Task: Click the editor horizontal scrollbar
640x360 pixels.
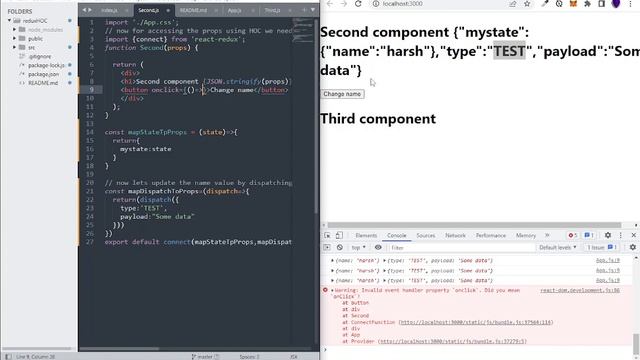Action: tap(119, 349)
